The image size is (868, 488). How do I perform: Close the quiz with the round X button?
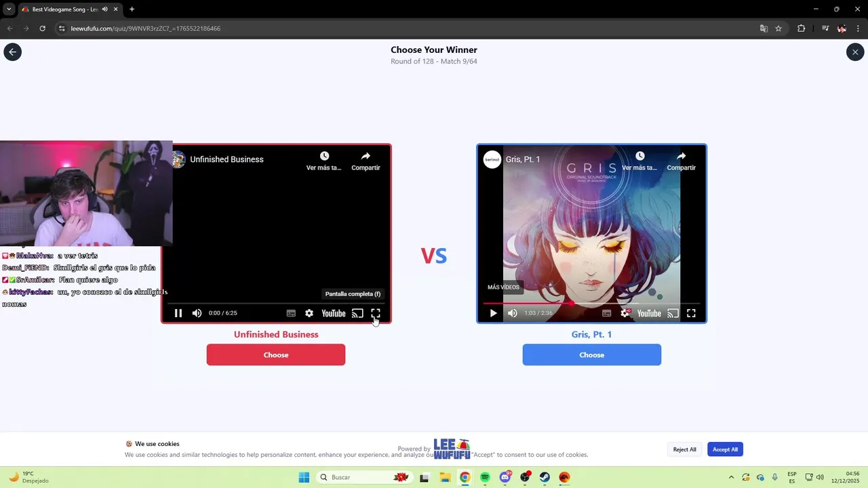pos(855,52)
